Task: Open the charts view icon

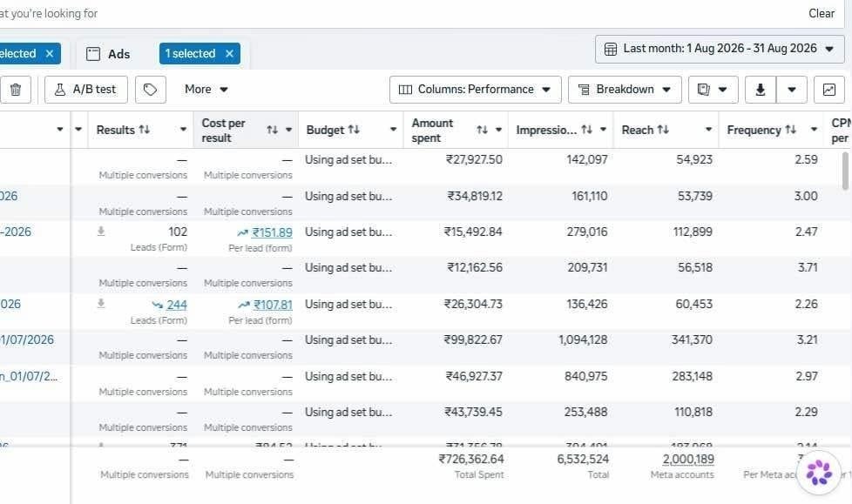Action: (x=828, y=89)
